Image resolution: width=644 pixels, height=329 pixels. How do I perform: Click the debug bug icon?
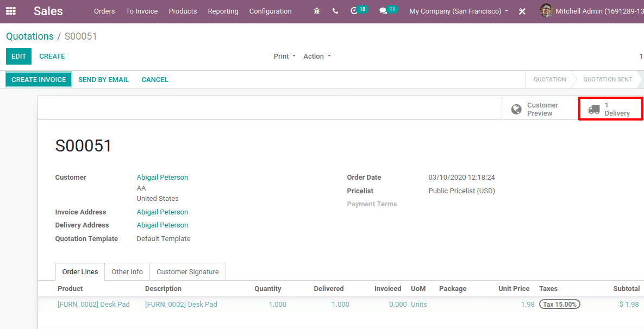click(x=317, y=11)
